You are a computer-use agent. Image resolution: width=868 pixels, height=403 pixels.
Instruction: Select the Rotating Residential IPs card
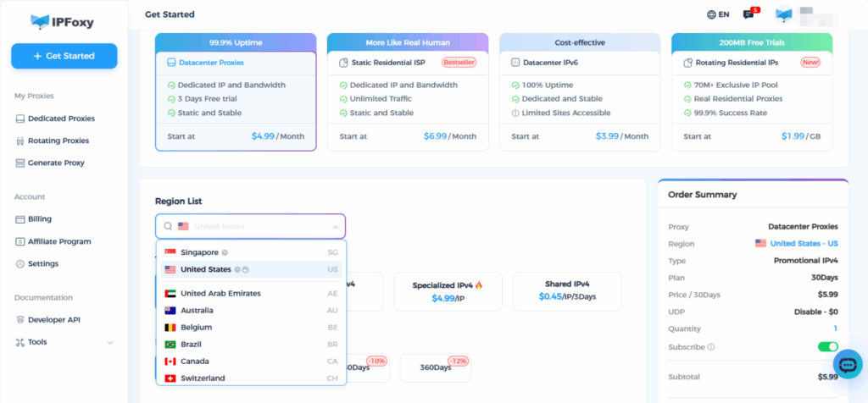752,92
